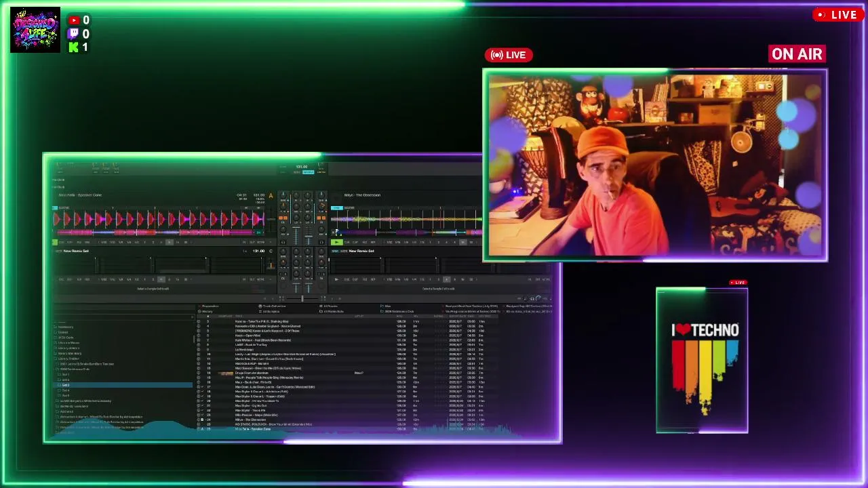Click the I love TECHNO image panel
This screenshot has height=488, width=868.
pos(702,360)
